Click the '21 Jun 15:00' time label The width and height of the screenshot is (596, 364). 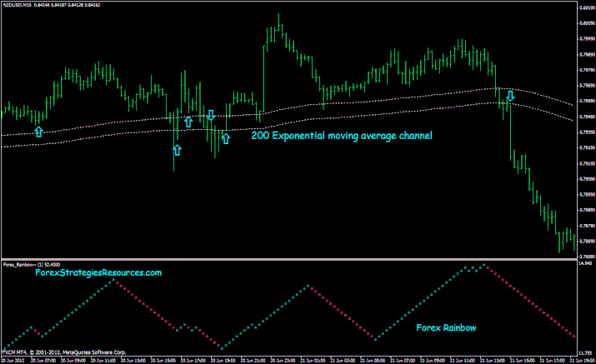(523, 360)
